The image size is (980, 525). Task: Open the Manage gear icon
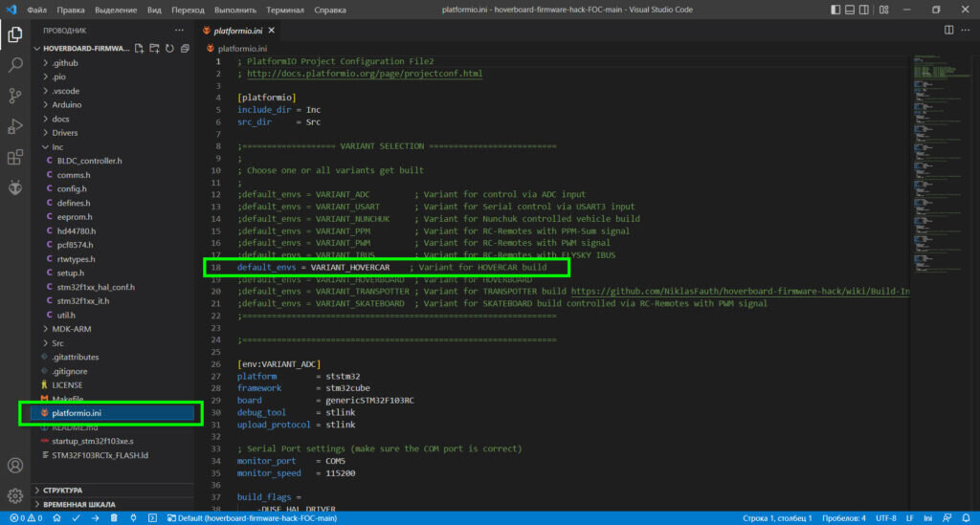pos(15,495)
